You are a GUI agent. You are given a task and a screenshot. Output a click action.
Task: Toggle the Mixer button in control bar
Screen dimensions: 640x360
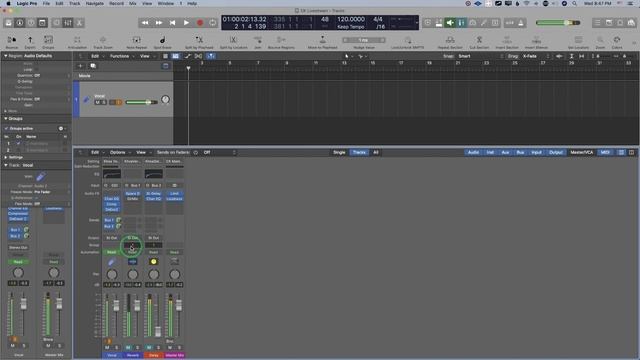68,23
